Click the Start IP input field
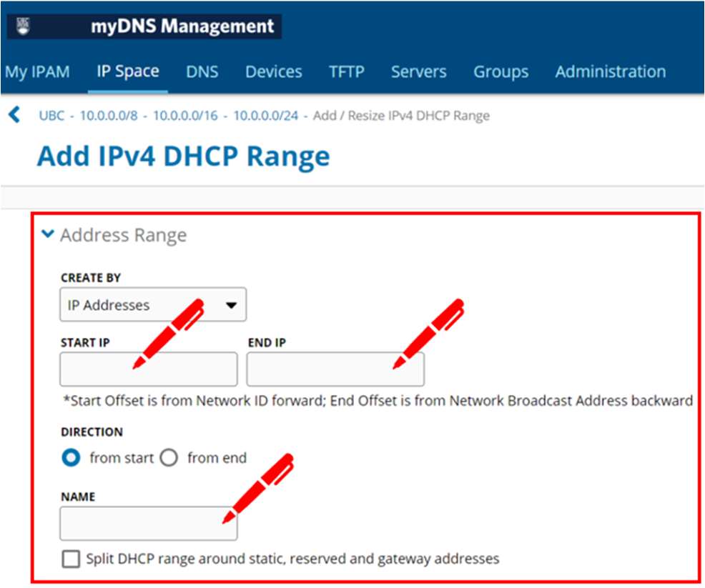705x588 pixels. click(x=148, y=369)
